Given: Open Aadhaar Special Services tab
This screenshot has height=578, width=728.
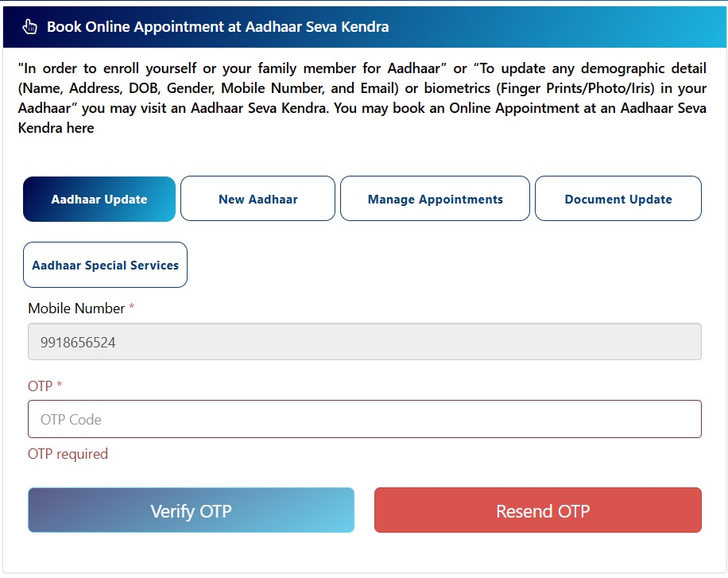Looking at the screenshot, I should [x=106, y=265].
